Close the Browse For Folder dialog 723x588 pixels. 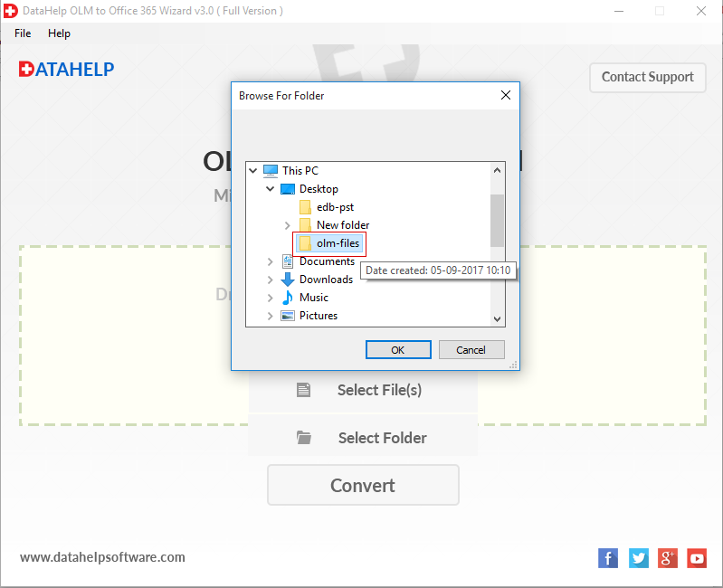point(506,95)
